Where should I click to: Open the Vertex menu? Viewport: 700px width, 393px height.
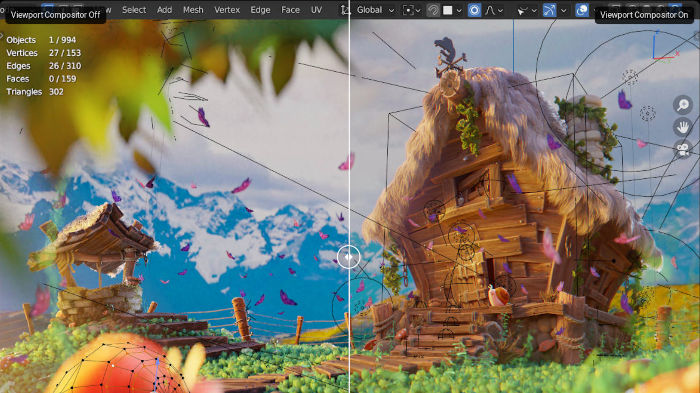[227, 10]
